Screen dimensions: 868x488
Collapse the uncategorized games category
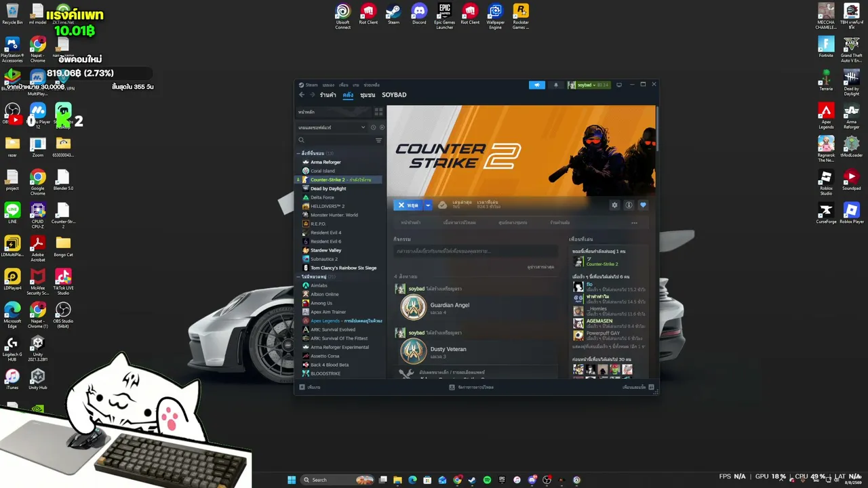coord(298,277)
